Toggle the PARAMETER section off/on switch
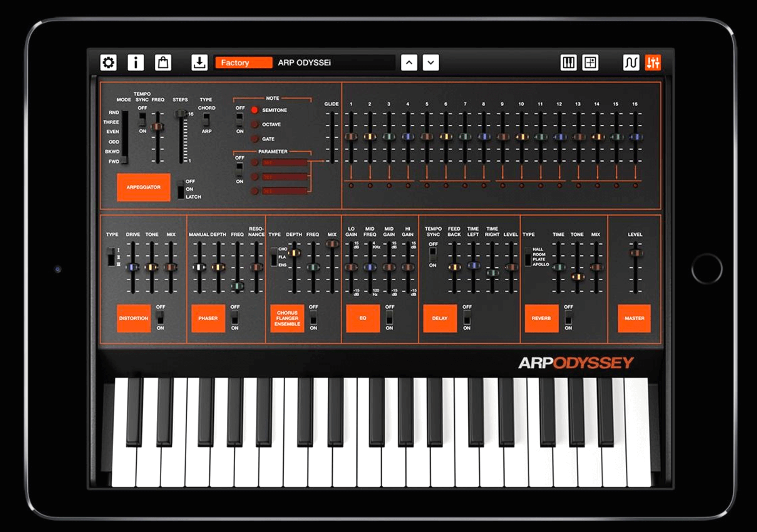Viewport: 757px width, 532px height. 239,169
